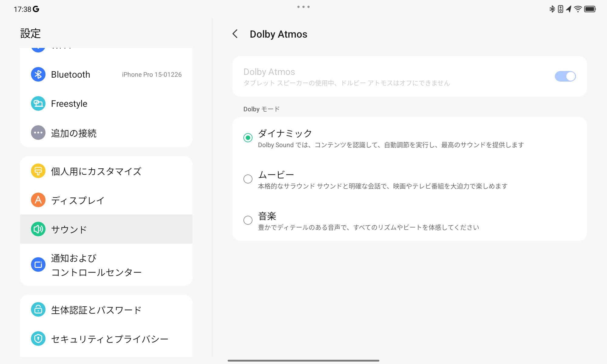Tap the 音楽 description text
Screen dimensions: 607x364
(368, 227)
